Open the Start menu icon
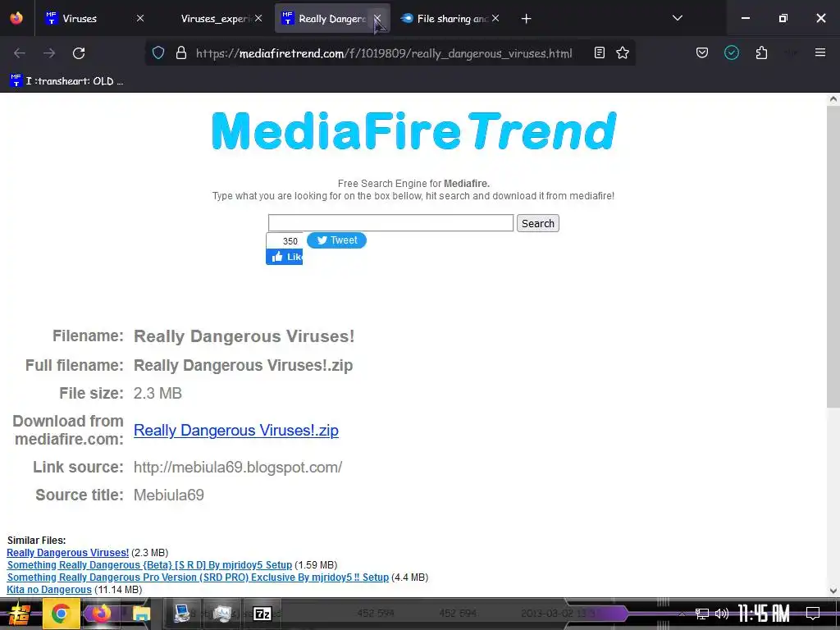 (x=20, y=614)
